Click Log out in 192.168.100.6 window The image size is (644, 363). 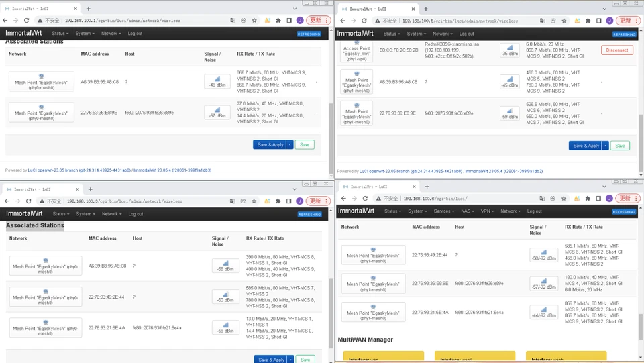coord(535,211)
